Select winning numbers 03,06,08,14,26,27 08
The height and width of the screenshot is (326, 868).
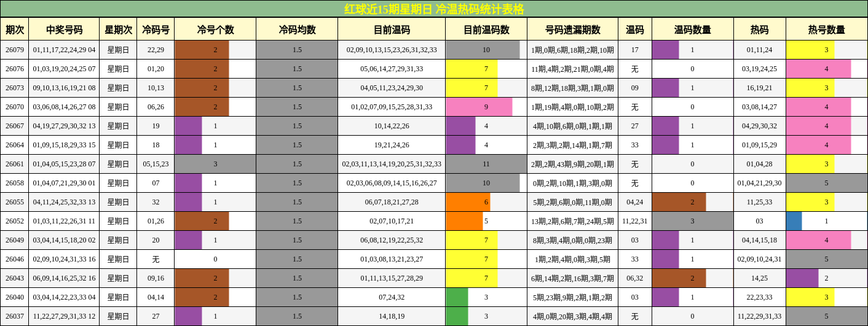tap(64, 107)
